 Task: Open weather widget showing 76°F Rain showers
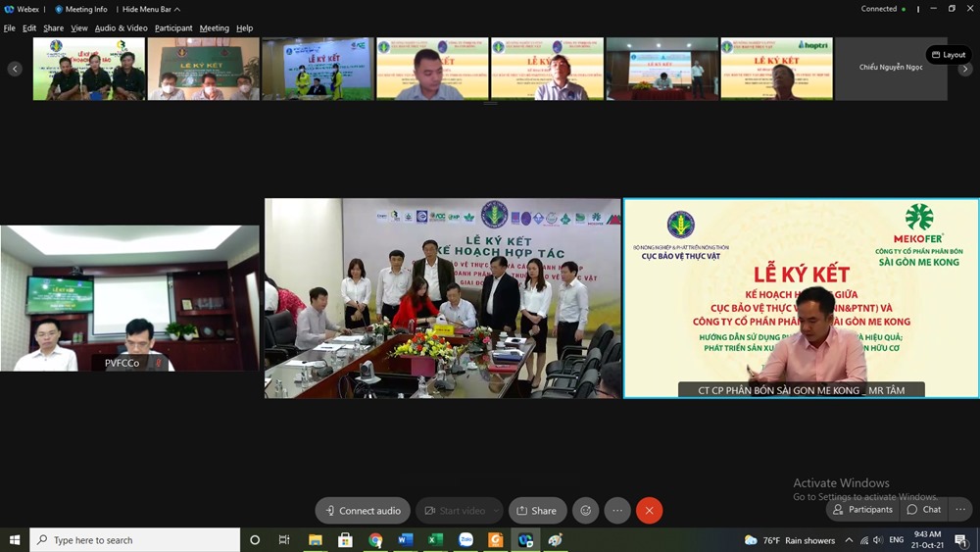pyautogui.click(x=790, y=540)
